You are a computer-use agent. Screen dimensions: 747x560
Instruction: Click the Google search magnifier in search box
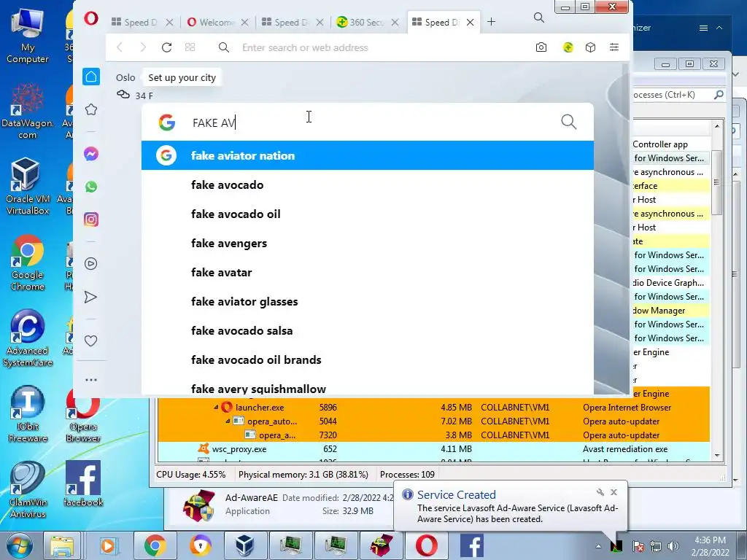coord(569,122)
